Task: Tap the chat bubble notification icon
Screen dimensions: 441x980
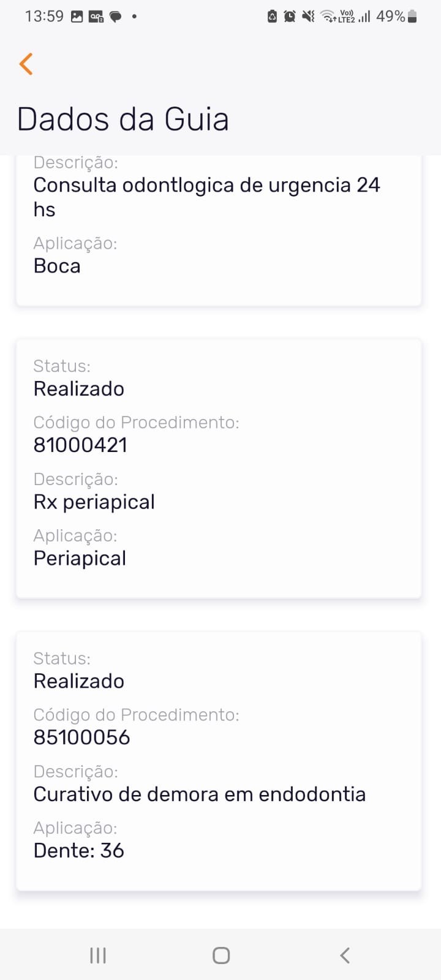Action: pyautogui.click(x=115, y=17)
